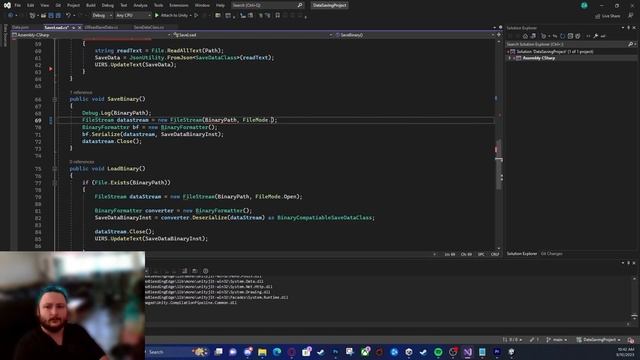Screen dimensions: 640x360
Task: Click the search magnifier in Solution Explorer
Action: [x=630, y=44]
